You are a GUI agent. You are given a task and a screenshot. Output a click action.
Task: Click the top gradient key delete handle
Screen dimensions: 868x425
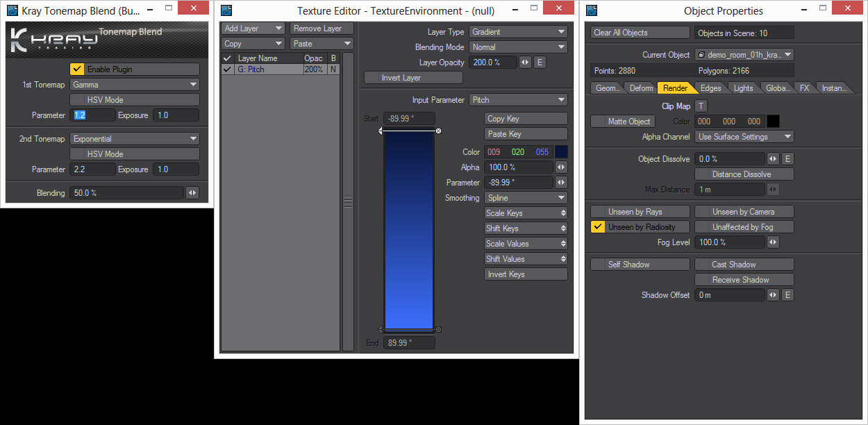[x=438, y=131]
